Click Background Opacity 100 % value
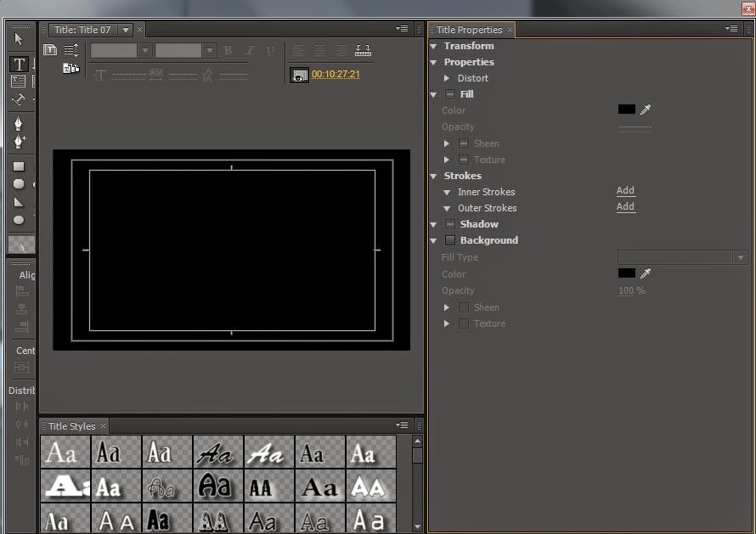This screenshot has height=534, width=756. 632,290
